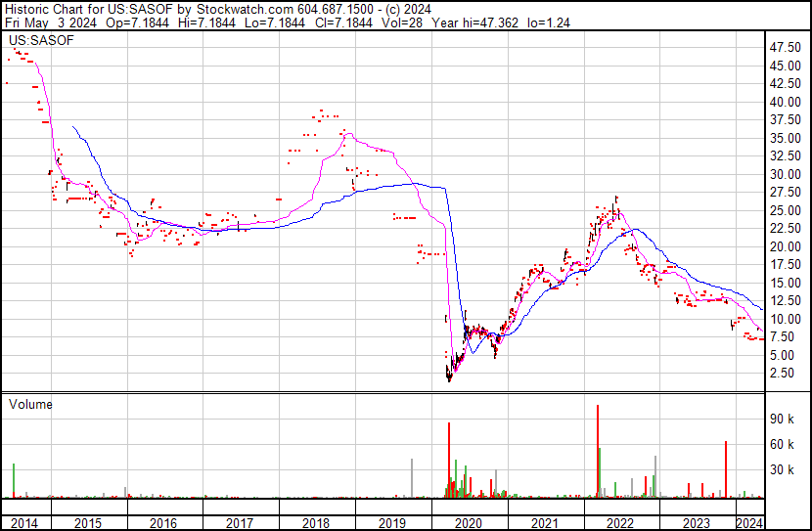Click the Year hi=47.362 header value
This screenshot has height=531, width=812.
click(475, 22)
